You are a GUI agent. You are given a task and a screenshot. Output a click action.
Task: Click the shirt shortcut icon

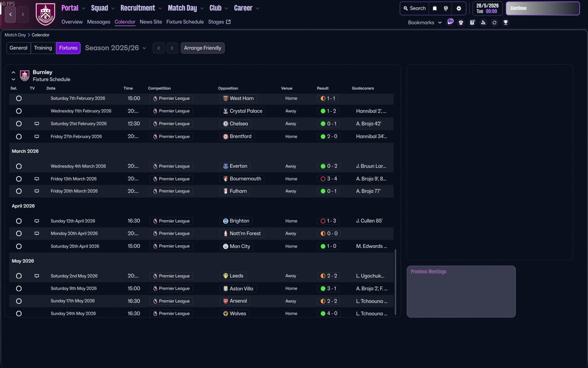pos(461,23)
